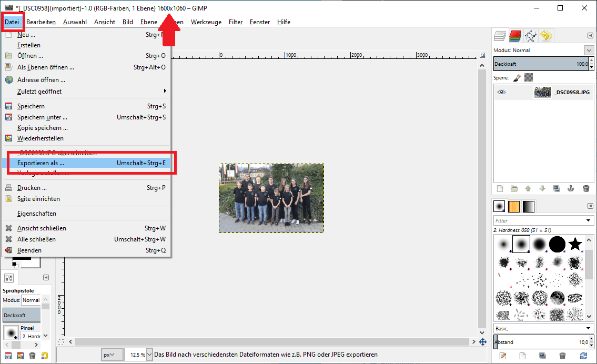Duplicate the selected brush icon
Viewport: 597px width, 364px height.
point(542,356)
